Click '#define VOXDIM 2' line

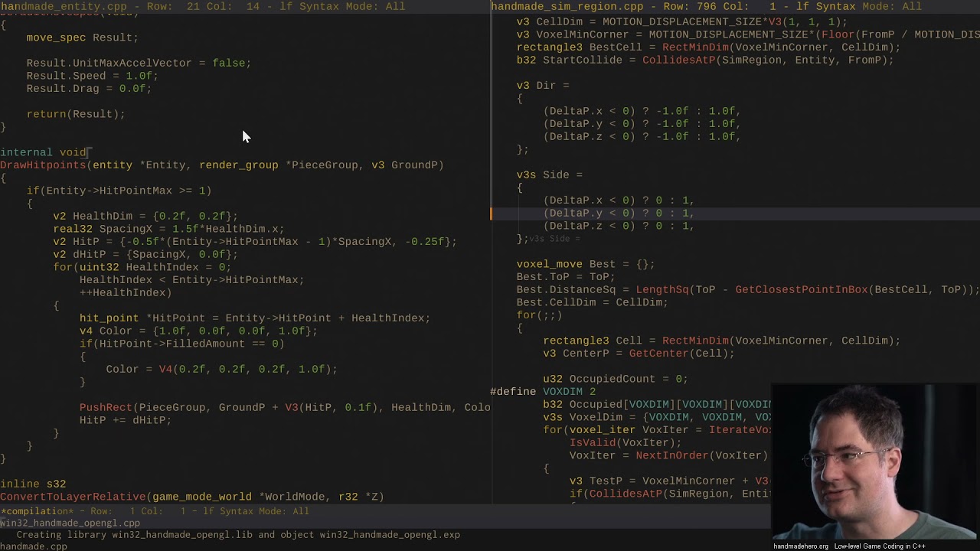point(543,392)
